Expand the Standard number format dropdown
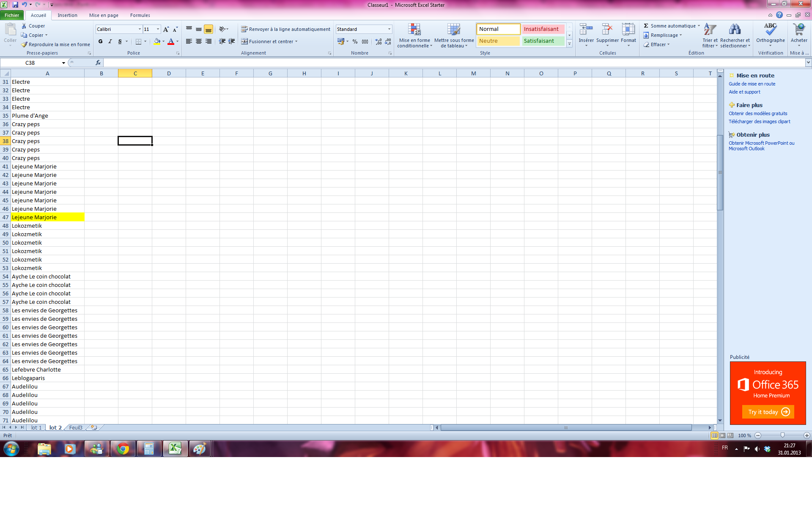The width and height of the screenshot is (812, 518). [x=389, y=29]
